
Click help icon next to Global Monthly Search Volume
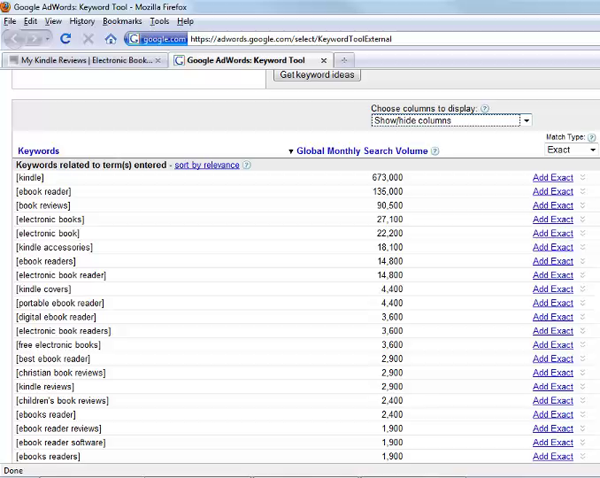435,151
